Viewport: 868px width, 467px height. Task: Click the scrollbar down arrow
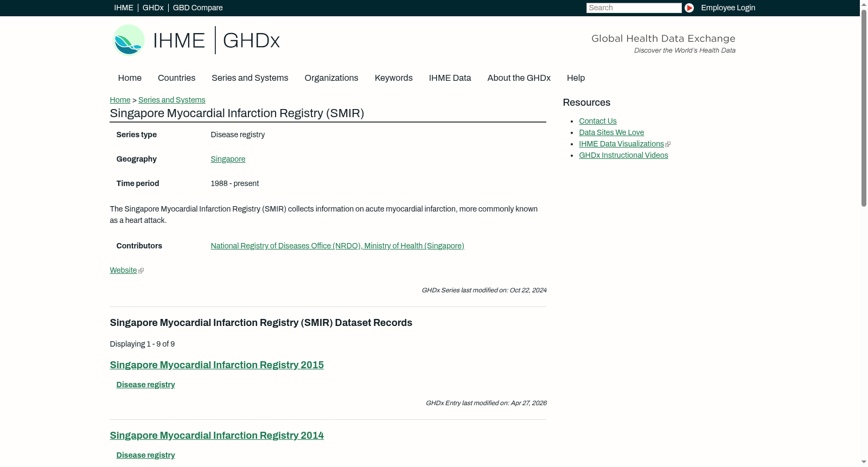(864, 463)
